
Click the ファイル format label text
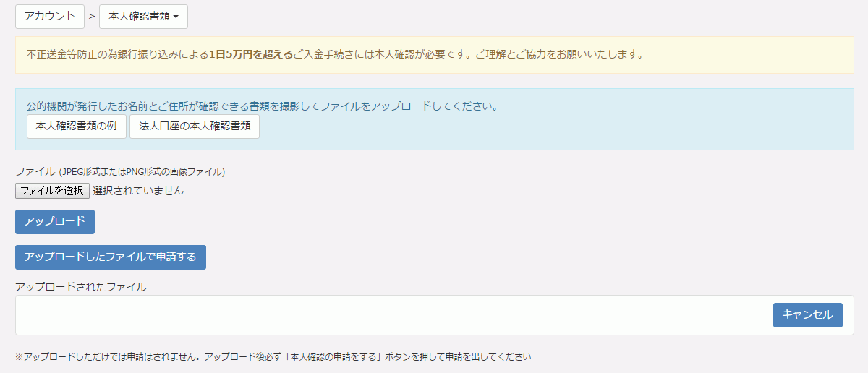120,172
